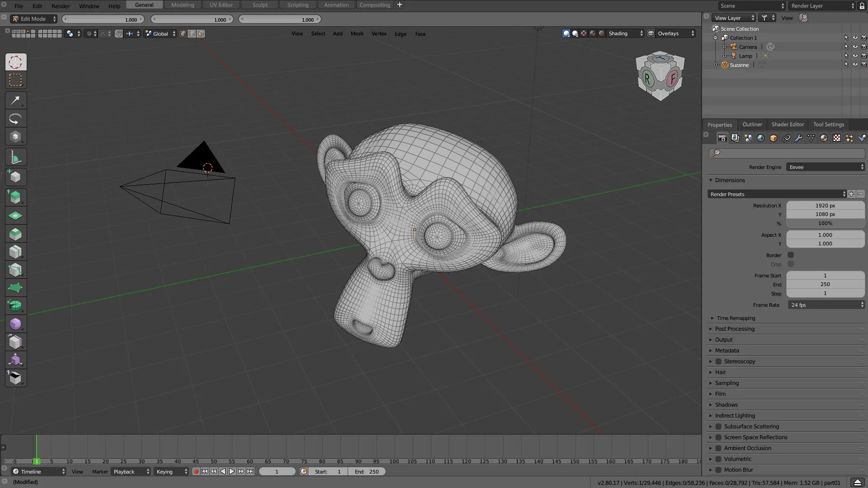Switch to the Sculpt workspace tab
The width and height of the screenshot is (868, 488).
260,5
